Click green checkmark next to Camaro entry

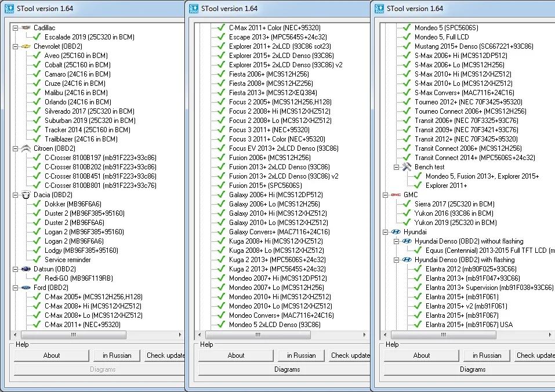37,74
